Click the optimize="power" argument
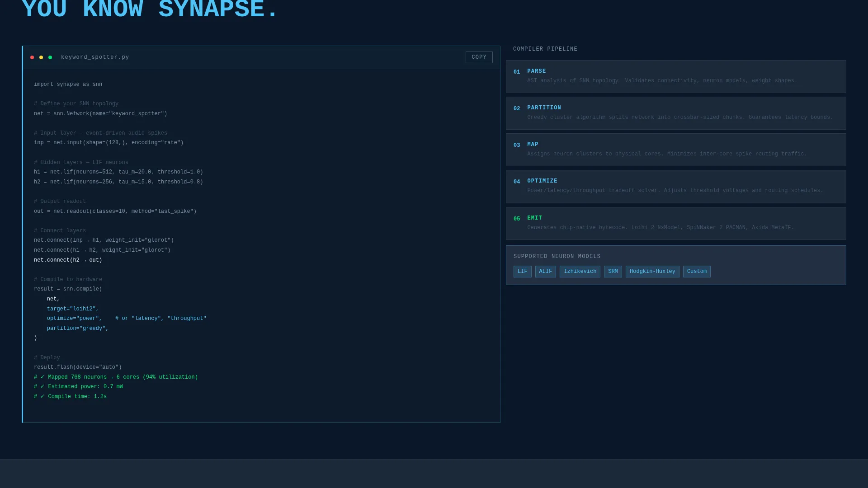Viewport: 868px width, 488px height. (75, 319)
